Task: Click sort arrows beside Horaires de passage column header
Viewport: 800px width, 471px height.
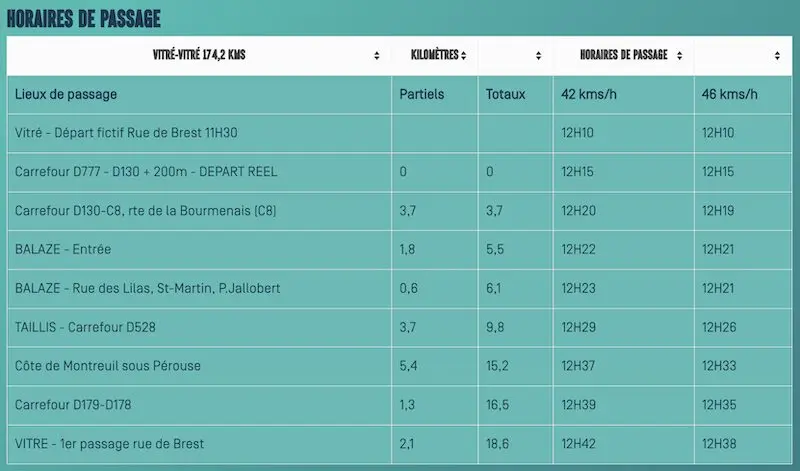Action: click(x=679, y=56)
